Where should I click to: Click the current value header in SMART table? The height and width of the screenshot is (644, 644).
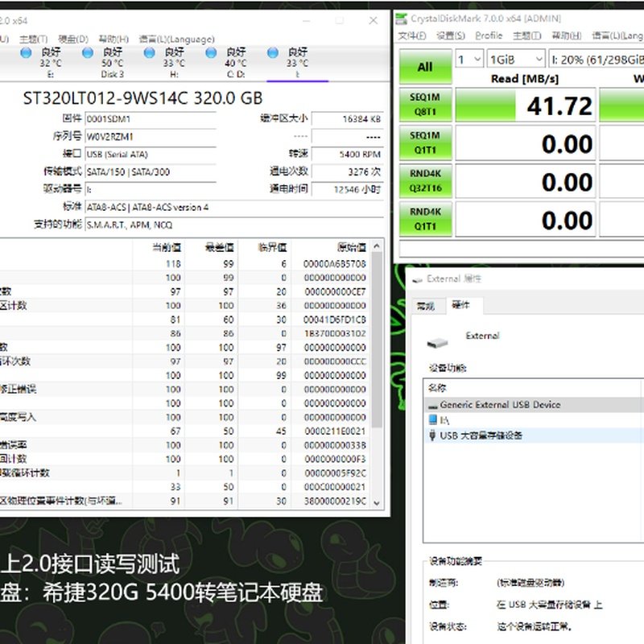(167, 248)
